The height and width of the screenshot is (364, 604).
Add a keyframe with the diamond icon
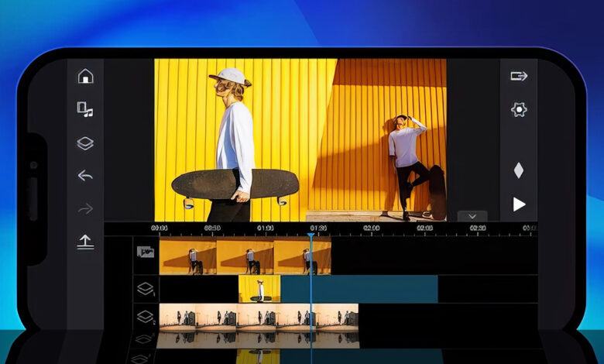click(519, 170)
